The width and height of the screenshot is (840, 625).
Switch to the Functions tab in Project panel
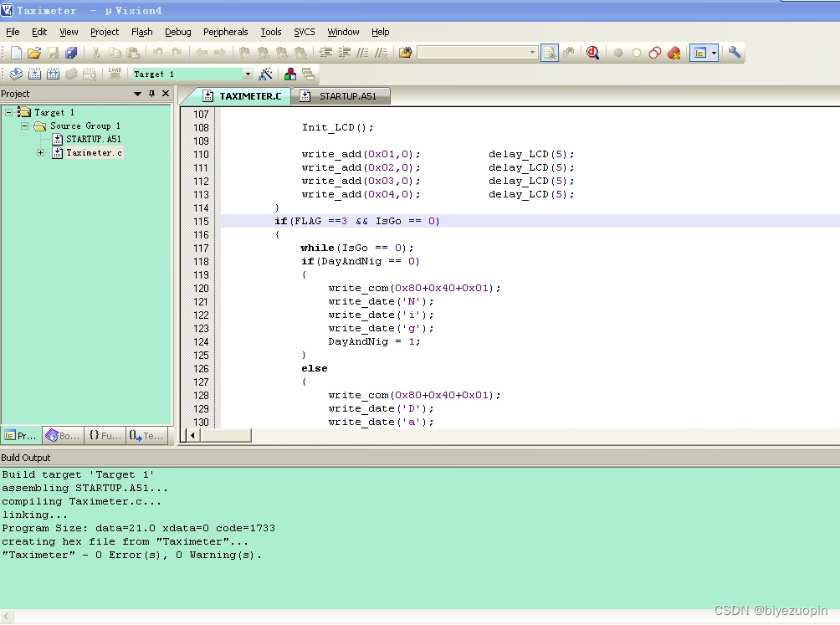pos(105,435)
